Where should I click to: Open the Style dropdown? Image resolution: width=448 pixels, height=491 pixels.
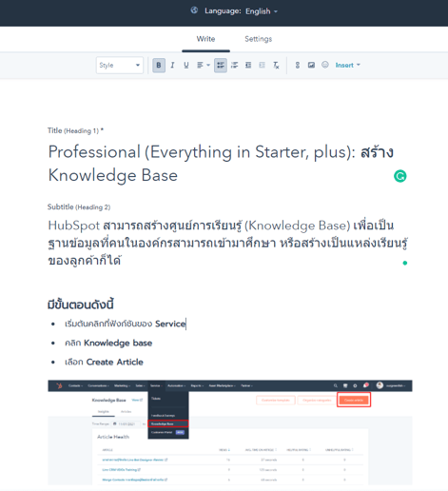click(x=120, y=66)
